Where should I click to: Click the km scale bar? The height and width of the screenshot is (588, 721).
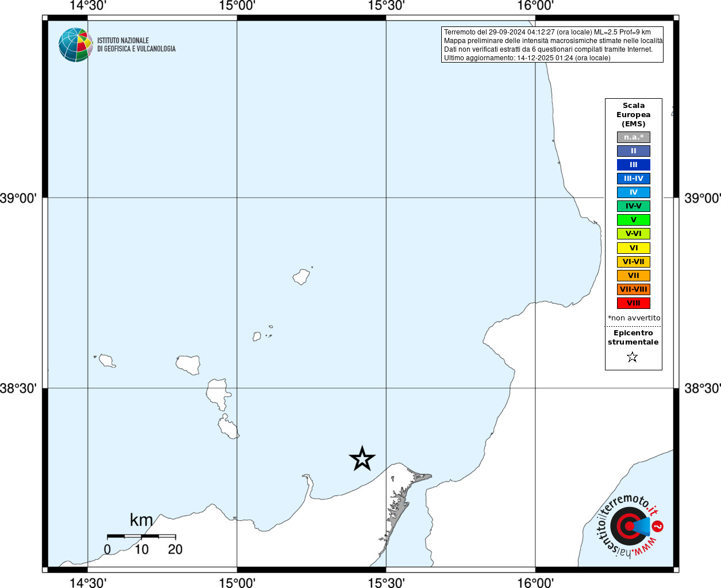pyautogui.click(x=141, y=536)
